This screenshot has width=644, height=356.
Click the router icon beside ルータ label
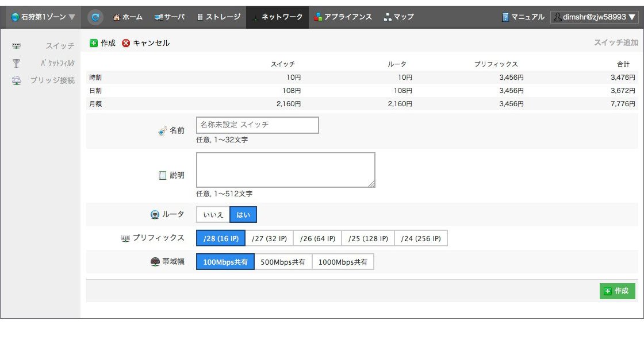coord(155,215)
